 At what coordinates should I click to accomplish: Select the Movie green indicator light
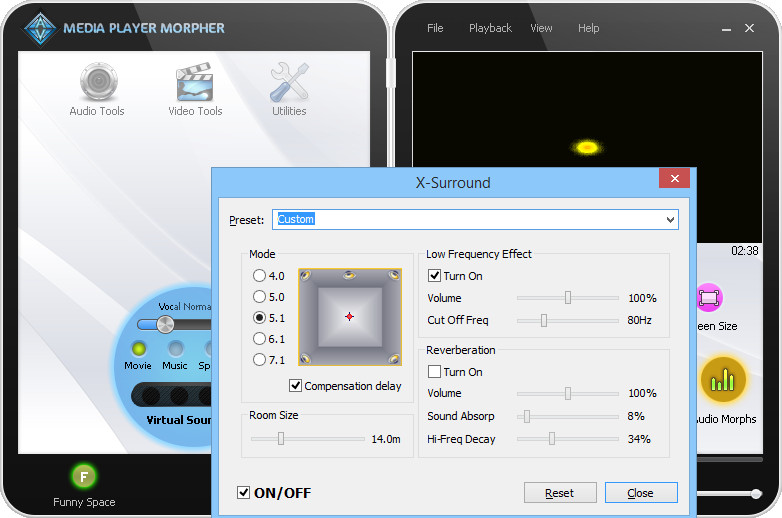point(139,348)
